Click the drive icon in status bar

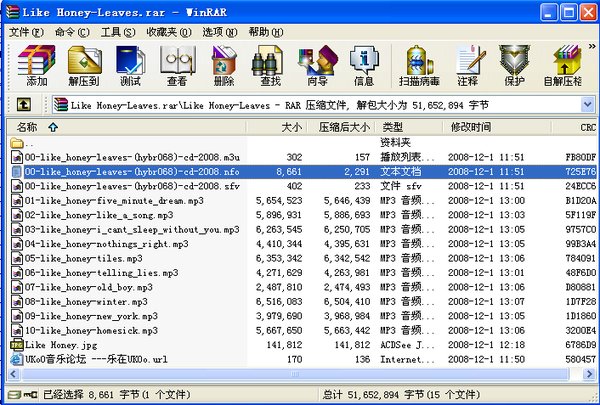point(14,395)
